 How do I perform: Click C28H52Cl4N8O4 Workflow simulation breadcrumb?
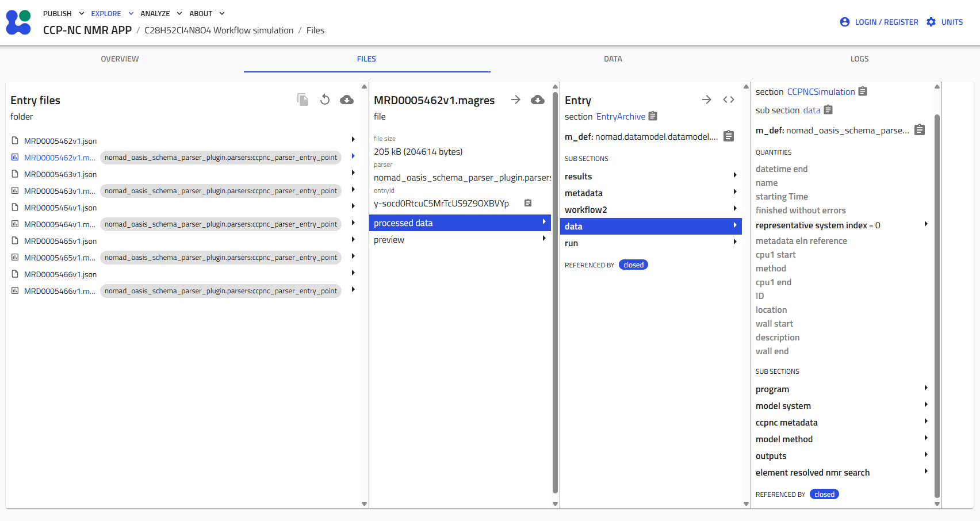coord(219,30)
